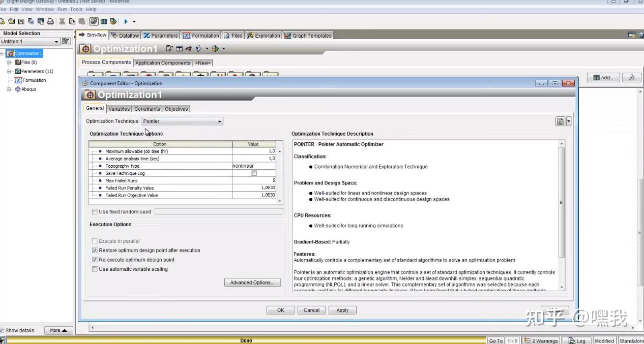Image resolution: width=644 pixels, height=344 pixels.
Task: Switch to the Variables tab
Action: [119, 109]
